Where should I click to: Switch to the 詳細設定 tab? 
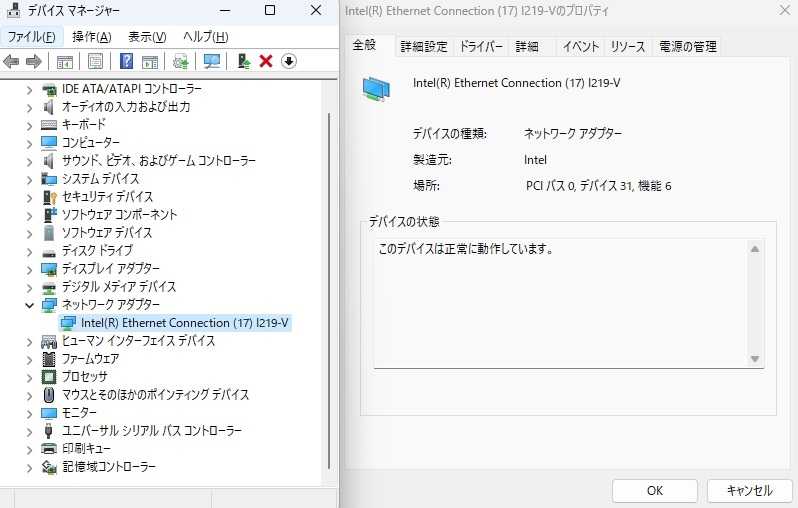point(423,47)
